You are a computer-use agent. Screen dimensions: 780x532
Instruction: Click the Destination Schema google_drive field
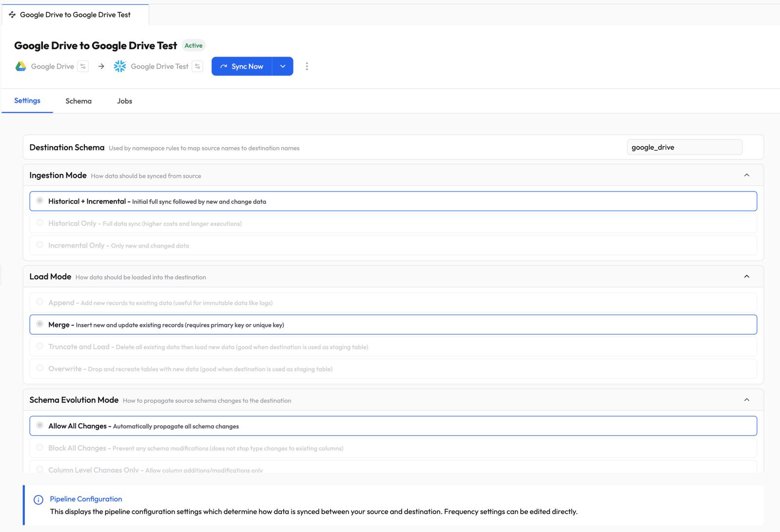tap(684, 147)
